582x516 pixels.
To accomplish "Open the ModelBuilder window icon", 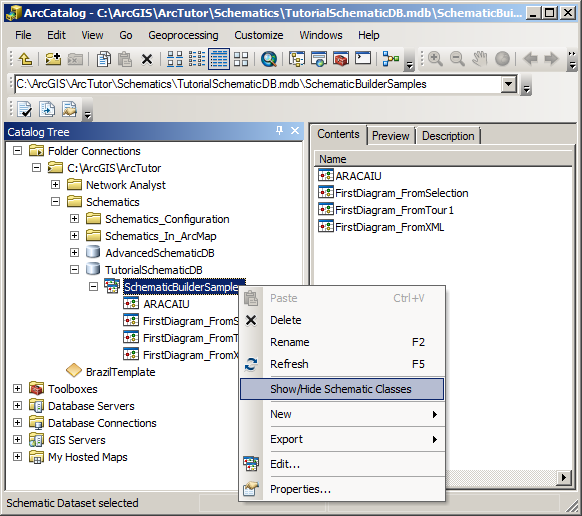I will 390,59.
